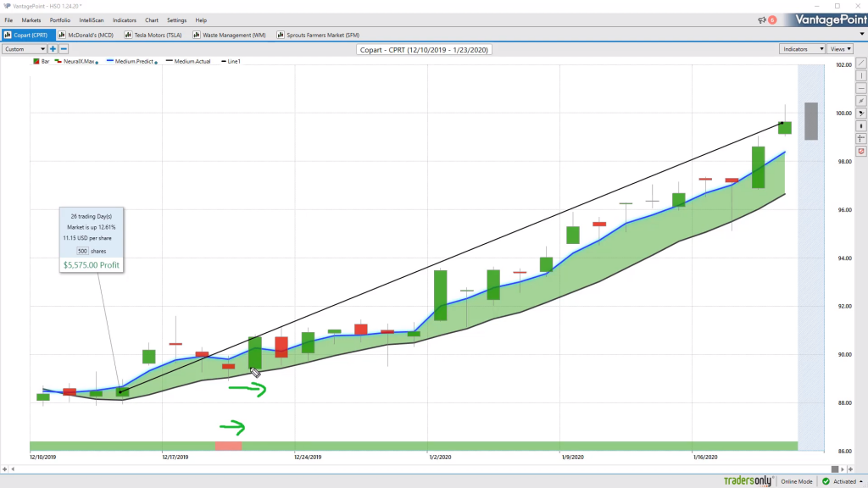
Task: Open the File menu
Action: (x=8, y=20)
